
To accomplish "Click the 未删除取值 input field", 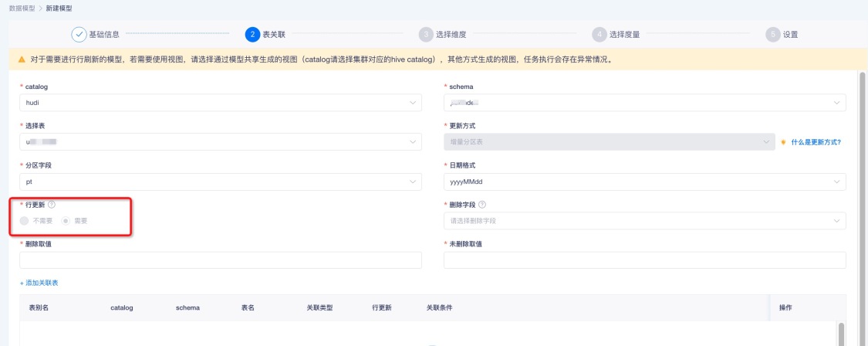I will 645,260.
